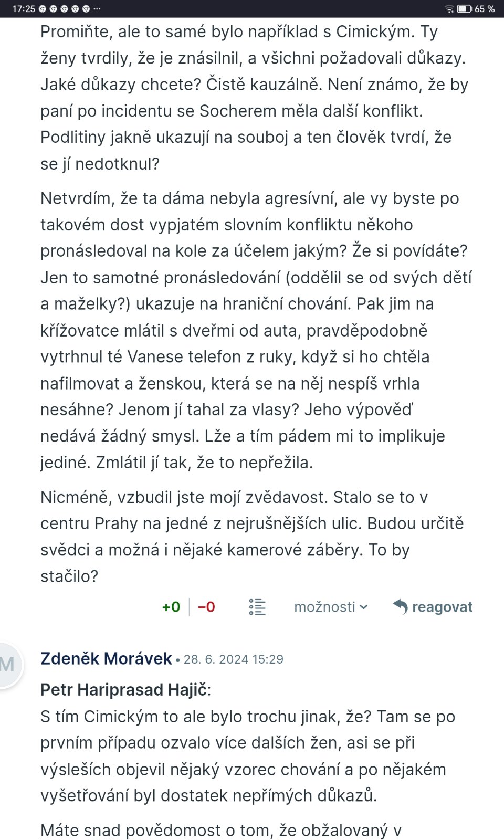Image resolution: width=504 pixels, height=840 pixels.
Task: Click the paragraph beginning "Nicméně, vzbudil jste"
Action: (x=252, y=537)
